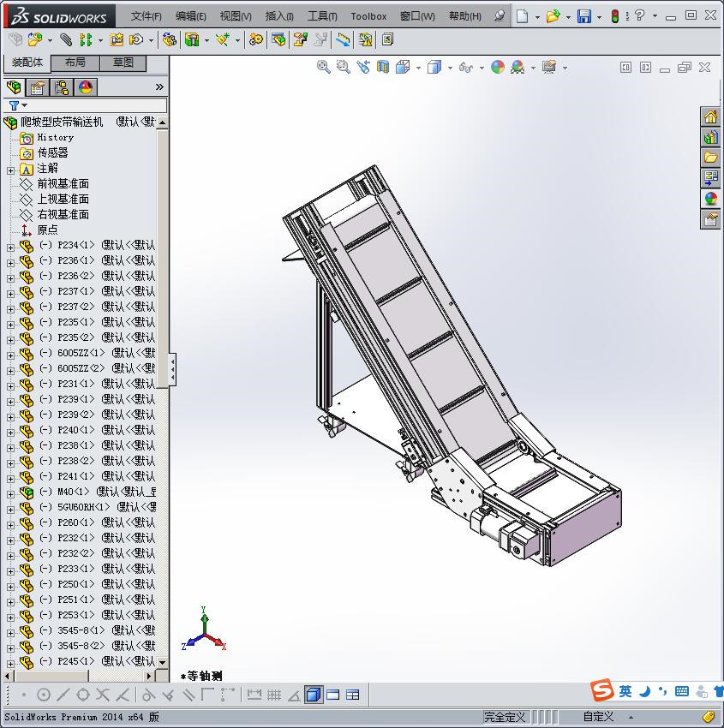Toggle the grid snap icon in bottom toolbar
The width and height of the screenshot is (724, 728).
pyautogui.click(x=274, y=695)
